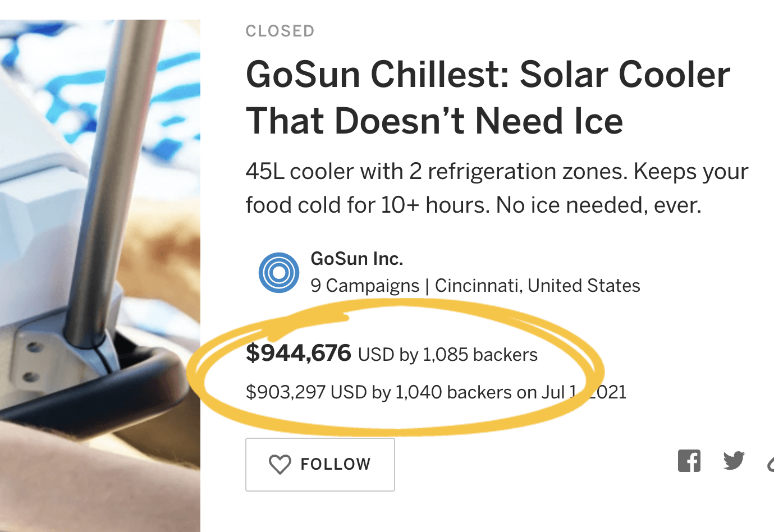
Task: Select Cincinnati, United States location text
Action: pyautogui.click(x=538, y=286)
